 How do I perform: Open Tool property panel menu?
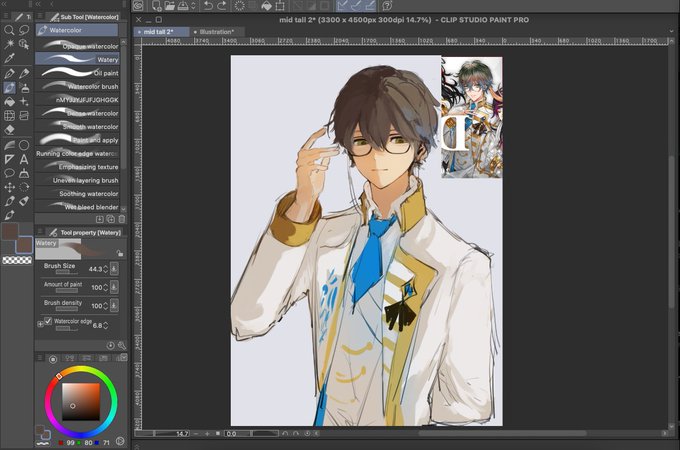pyautogui.click(x=40, y=232)
